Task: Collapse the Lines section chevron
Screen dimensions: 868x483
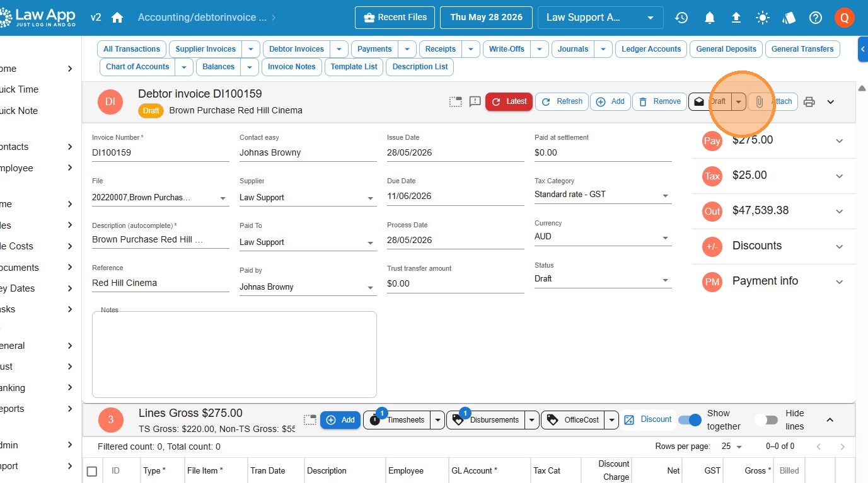Action: [830, 420]
